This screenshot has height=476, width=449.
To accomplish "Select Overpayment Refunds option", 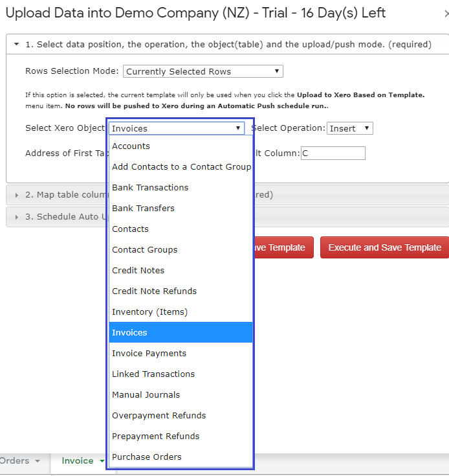I will point(181,415).
